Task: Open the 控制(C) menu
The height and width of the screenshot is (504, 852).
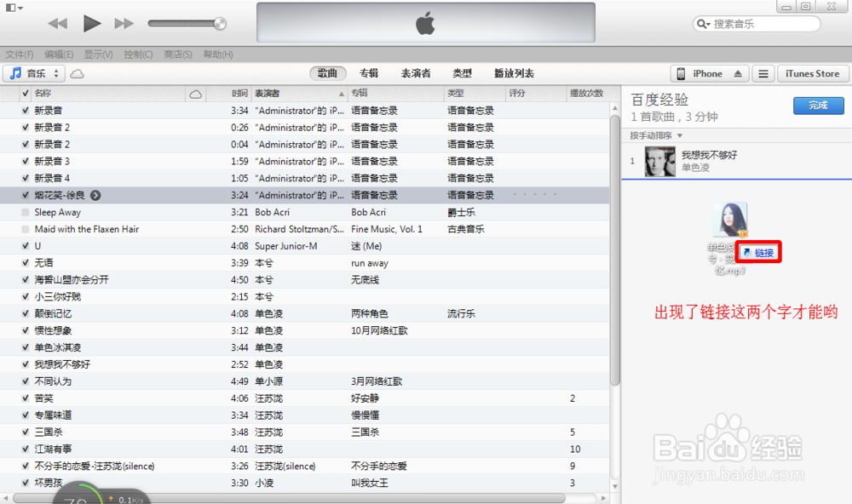Action: (x=138, y=54)
